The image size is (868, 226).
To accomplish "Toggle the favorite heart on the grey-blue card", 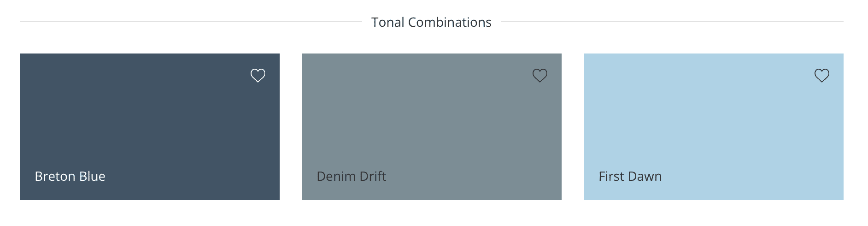I will click(540, 75).
